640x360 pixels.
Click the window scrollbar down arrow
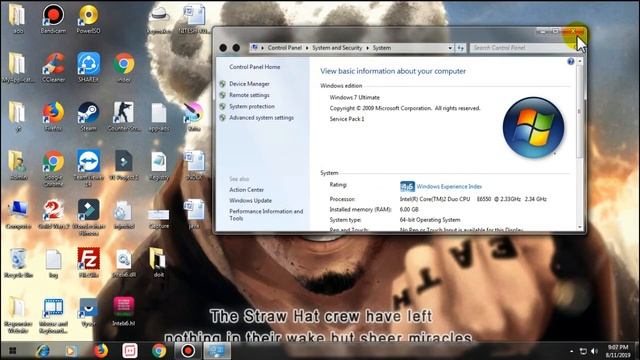point(580,227)
